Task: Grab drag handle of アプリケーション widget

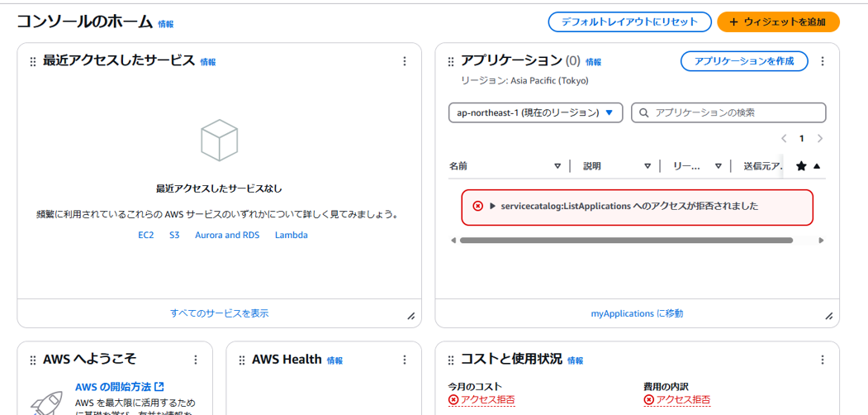Action: click(451, 61)
